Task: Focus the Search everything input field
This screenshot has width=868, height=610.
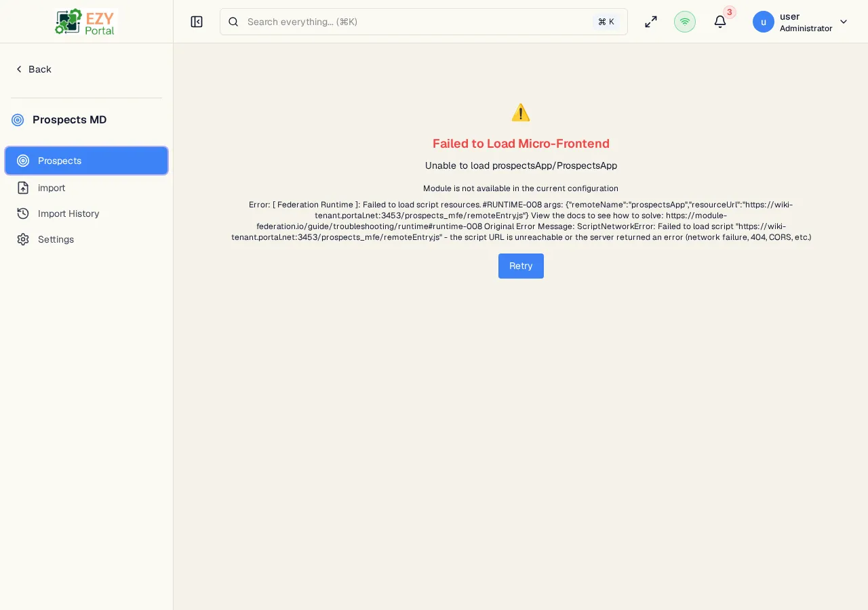Action: pyautogui.click(x=423, y=22)
